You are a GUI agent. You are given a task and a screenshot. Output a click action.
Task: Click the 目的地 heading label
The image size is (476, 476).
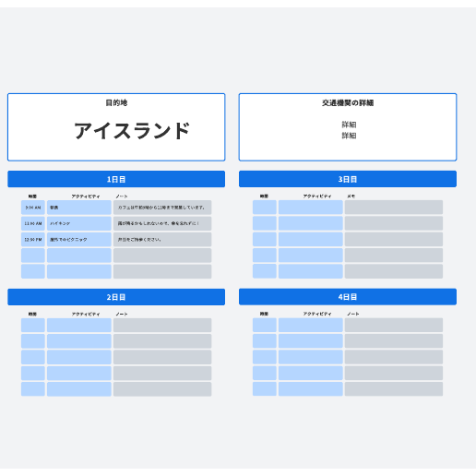[116, 102]
